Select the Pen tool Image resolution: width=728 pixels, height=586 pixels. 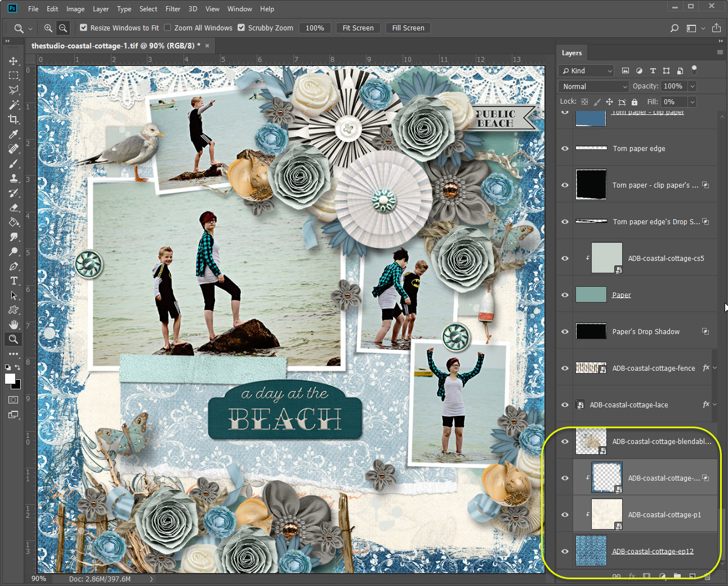pos(14,266)
